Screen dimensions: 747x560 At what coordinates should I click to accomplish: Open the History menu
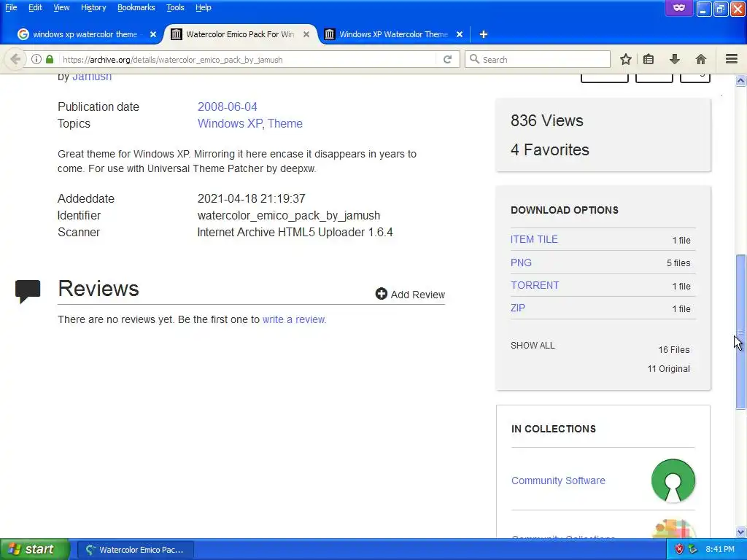93,7
